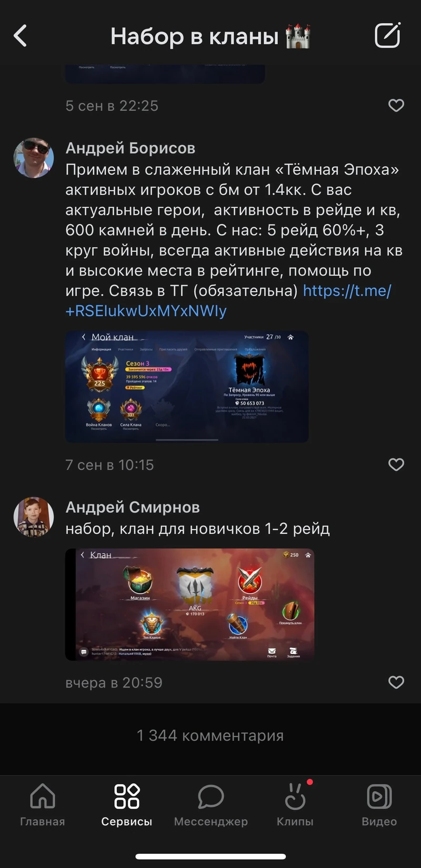Open the AKG clan screenshot

click(x=189, y=604)
